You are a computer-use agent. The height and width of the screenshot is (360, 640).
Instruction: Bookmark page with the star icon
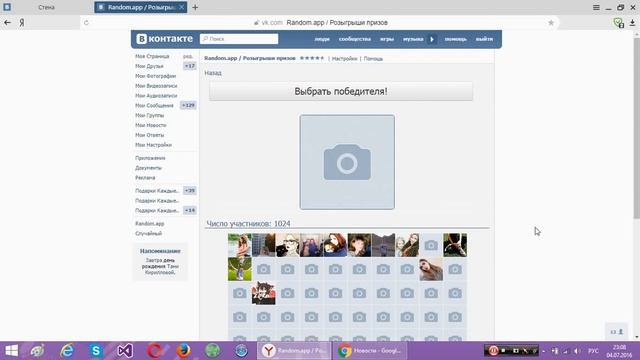tap(551, 23)
